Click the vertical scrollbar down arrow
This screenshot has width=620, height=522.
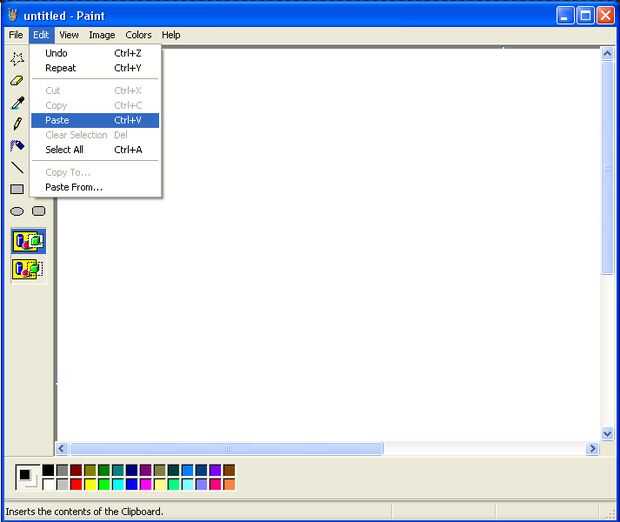click(607, 434)
